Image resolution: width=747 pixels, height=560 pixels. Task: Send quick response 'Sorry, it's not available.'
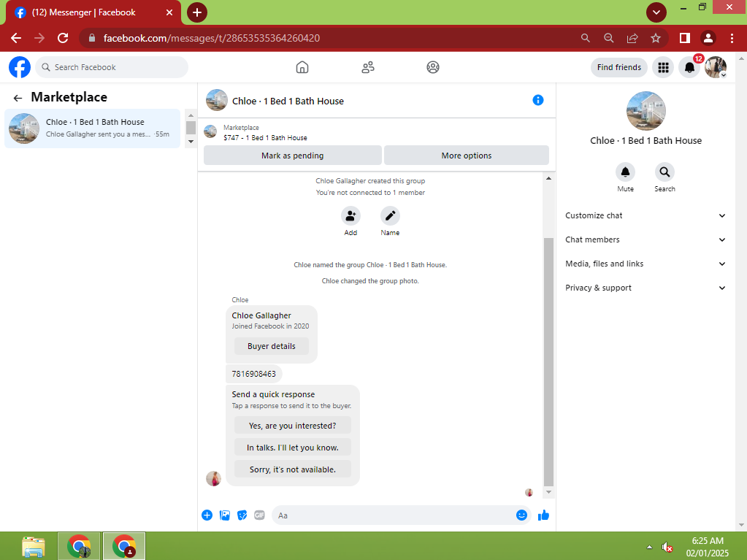point(293,469)
